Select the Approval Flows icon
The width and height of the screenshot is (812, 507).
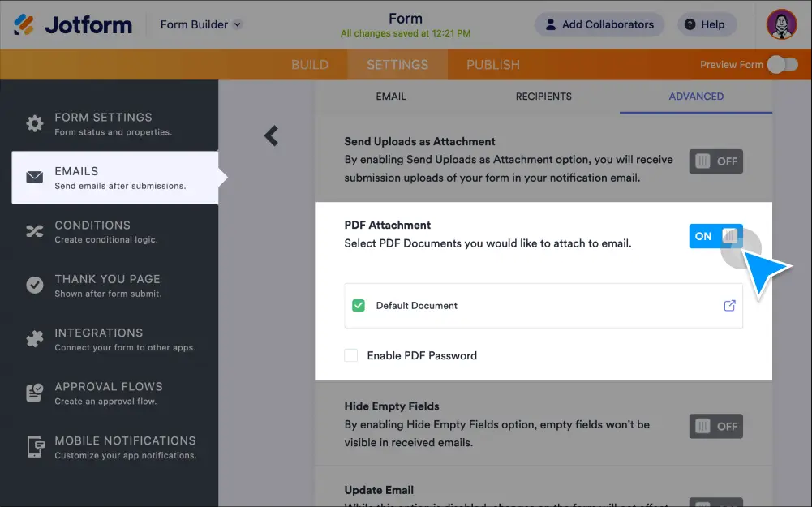[x=33, y=393]
